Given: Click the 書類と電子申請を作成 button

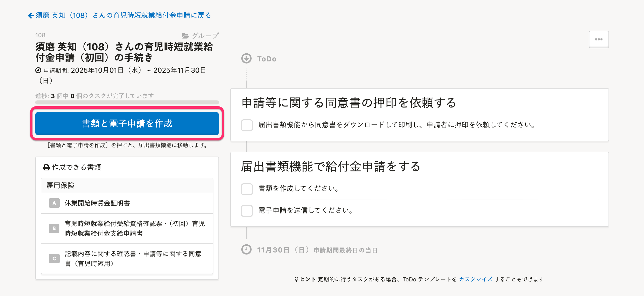Looking at the screenshot, I should (127, 124).
